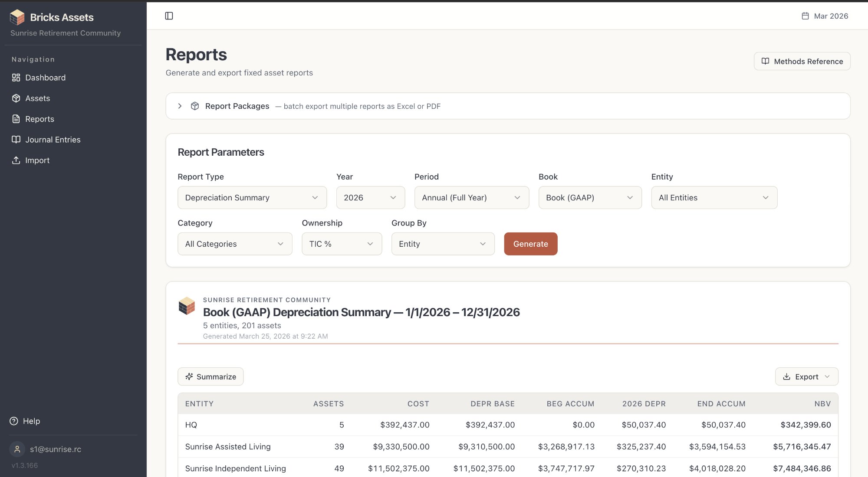Open the Dashboard via its grid icon
This screenshot has height=477, width=868.
[16, 78]
